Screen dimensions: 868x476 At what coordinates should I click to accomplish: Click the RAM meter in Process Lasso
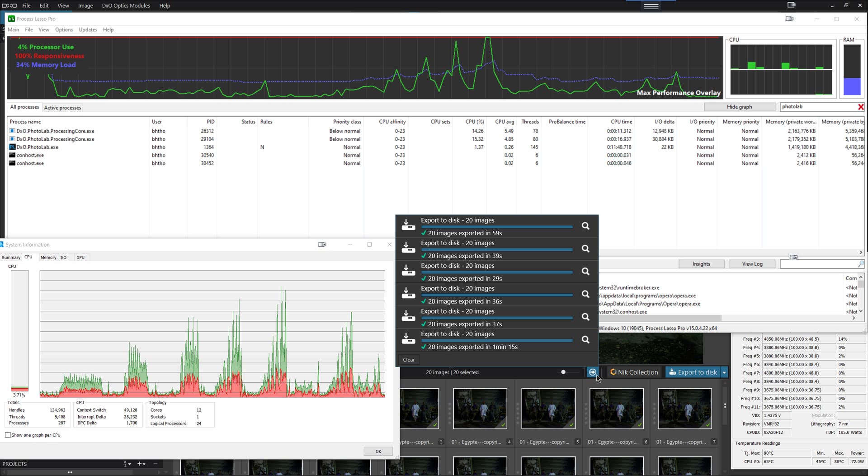(852, 70)
